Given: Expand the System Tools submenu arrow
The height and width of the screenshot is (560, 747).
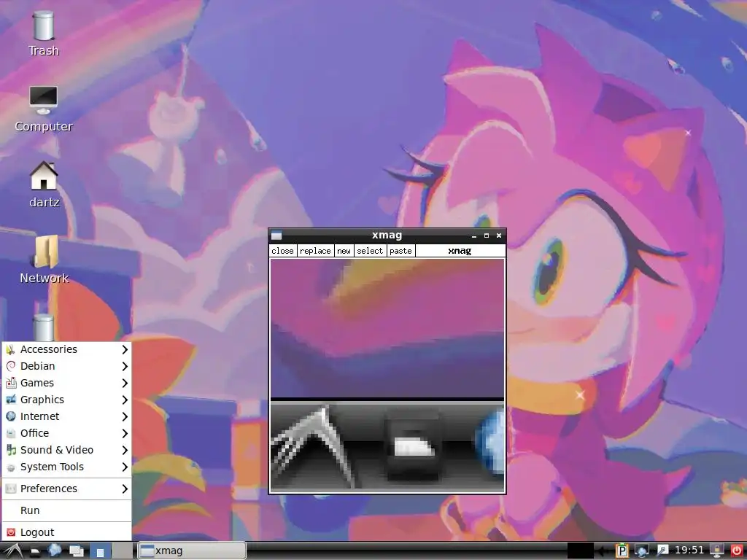Looking at the screenshot, I should click(x=125, y=467).
